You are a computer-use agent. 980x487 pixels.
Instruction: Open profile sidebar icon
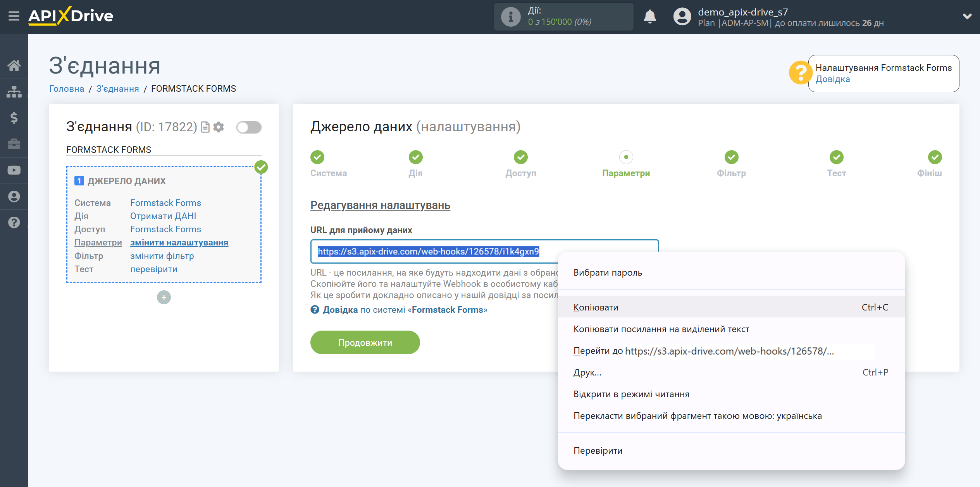[x=14, y=197]
